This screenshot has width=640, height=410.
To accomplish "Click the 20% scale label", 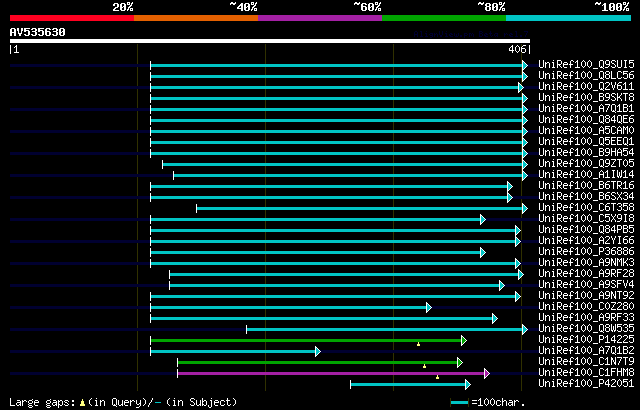I will [x=123, y=7].
